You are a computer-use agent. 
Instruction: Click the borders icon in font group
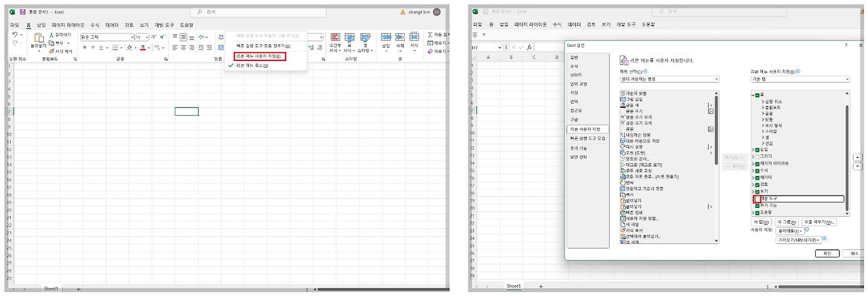(116, 48)
